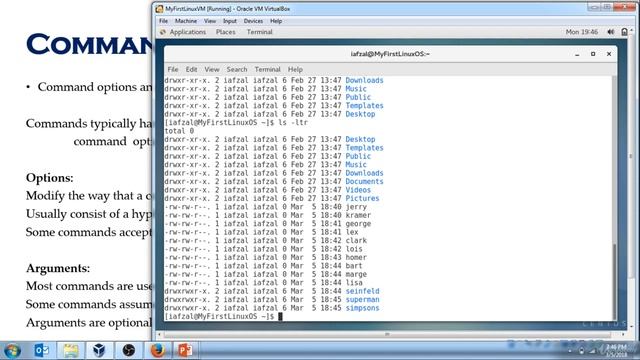Image resolution: width=640 pixels, height=360 pixels.
Task: Click 'seinfeld' directory name
Action: (362, 291)
